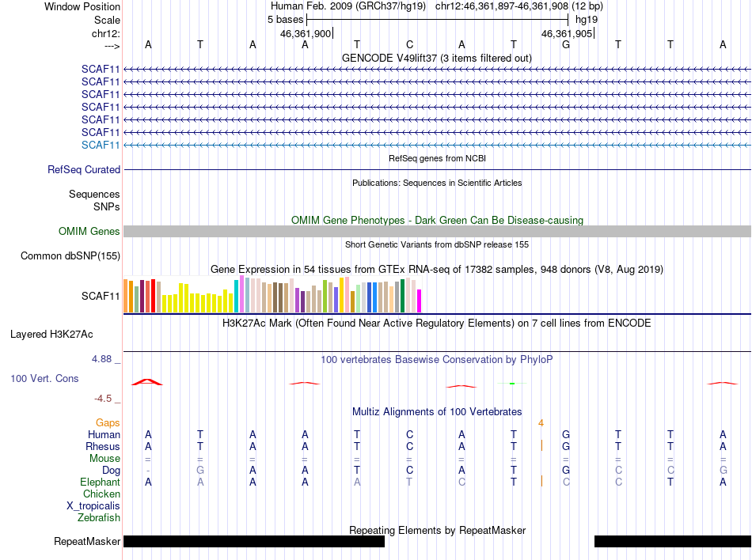The image size is (752, 560).
Task: Click the orange insertion mark in Rhesus row
Action: 542,445
